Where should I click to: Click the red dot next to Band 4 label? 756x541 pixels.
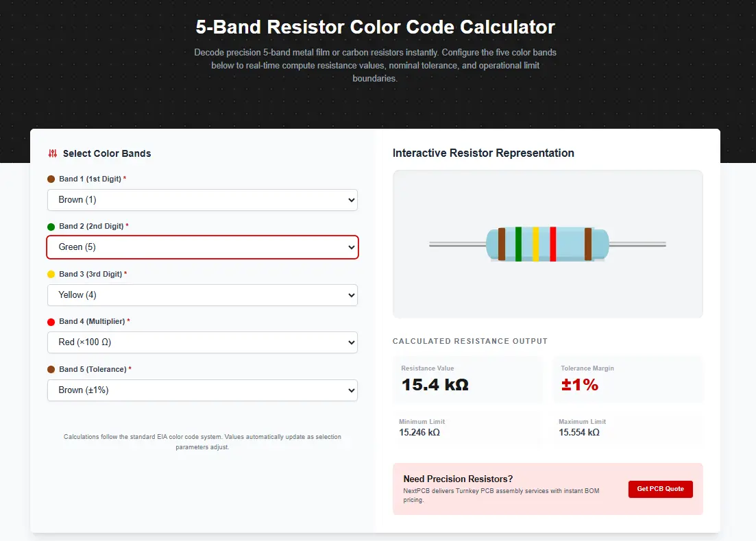coord(51,322)
